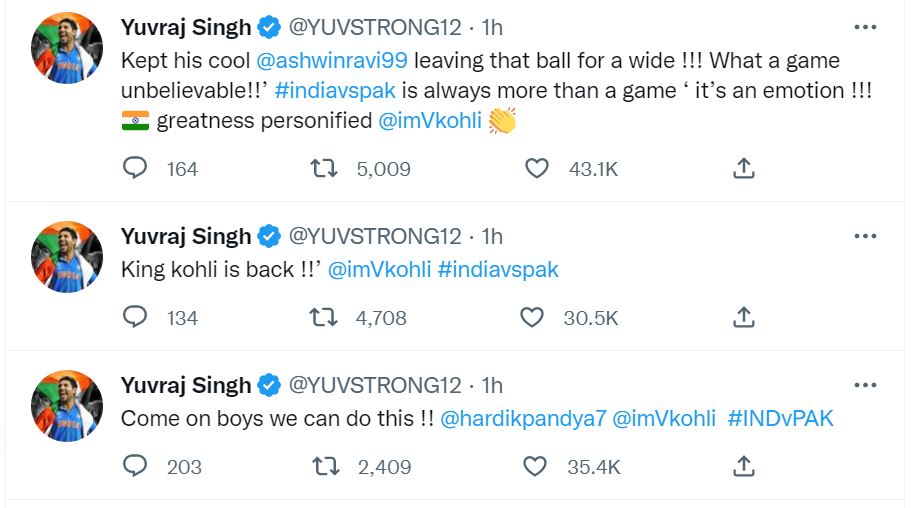The width and height of the screenshot is (919, 508).
Task: Share the 'Come on boys' tweet
Action: click(743, 466)
